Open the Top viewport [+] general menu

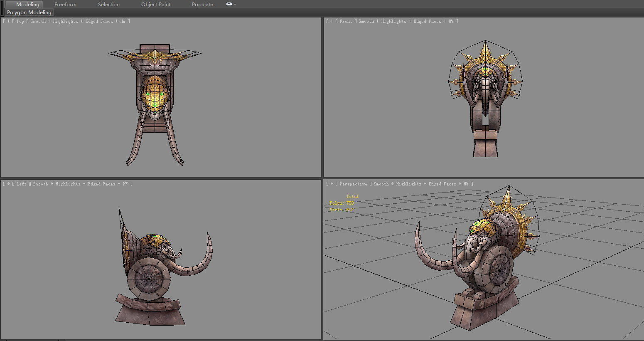[8, 21]
